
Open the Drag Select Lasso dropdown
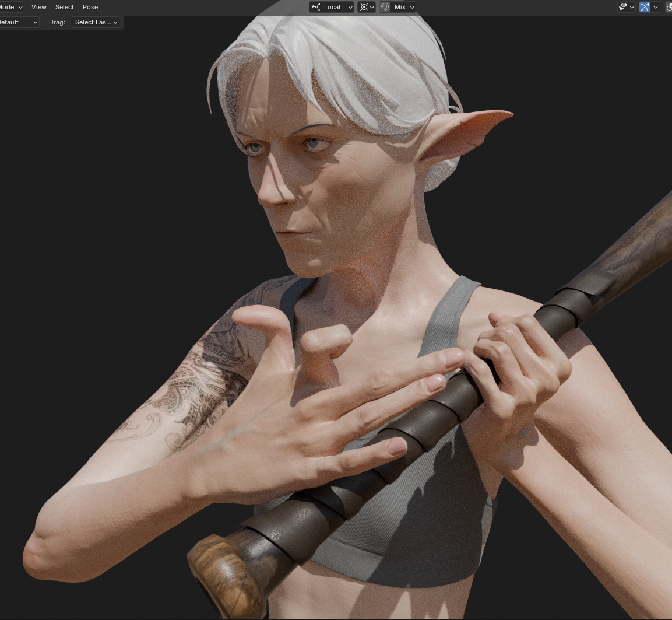click(96, 22)
